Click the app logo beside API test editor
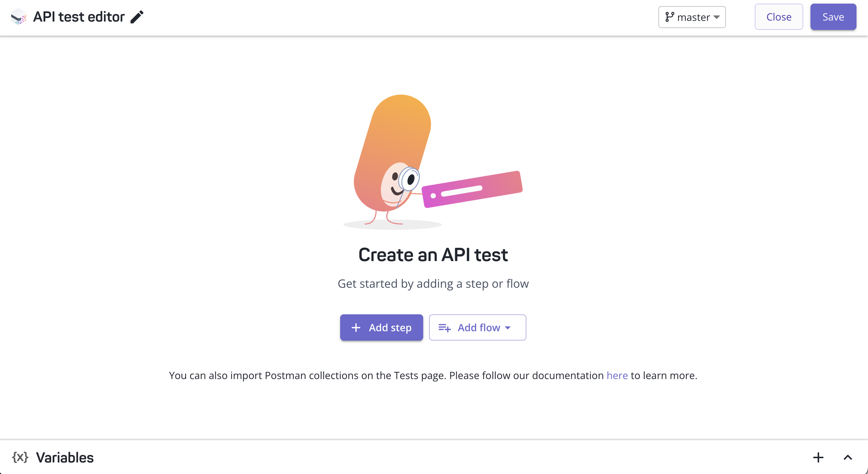 [19, 17]
